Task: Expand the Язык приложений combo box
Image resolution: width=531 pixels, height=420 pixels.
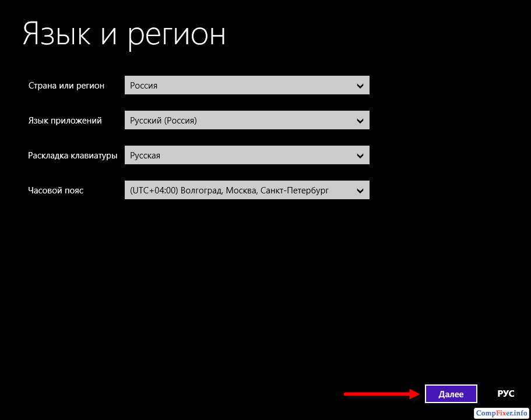Action: pos(247,121)
